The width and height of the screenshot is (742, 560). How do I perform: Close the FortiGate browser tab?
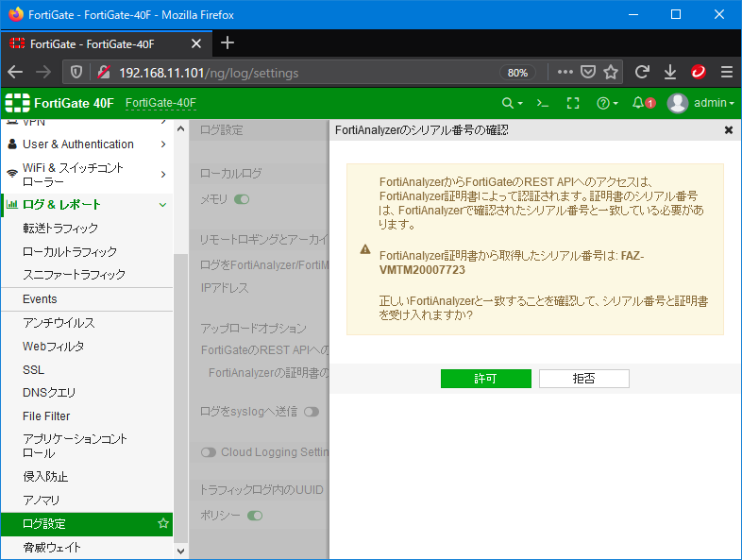(x=196, y=44)
